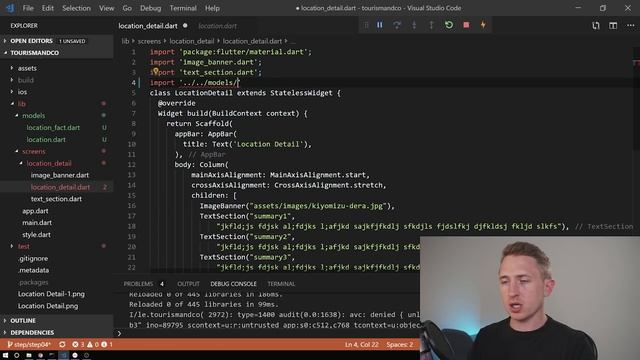
Task: Click the git branch step/step04 indicator
Action: tap(29, 344)
